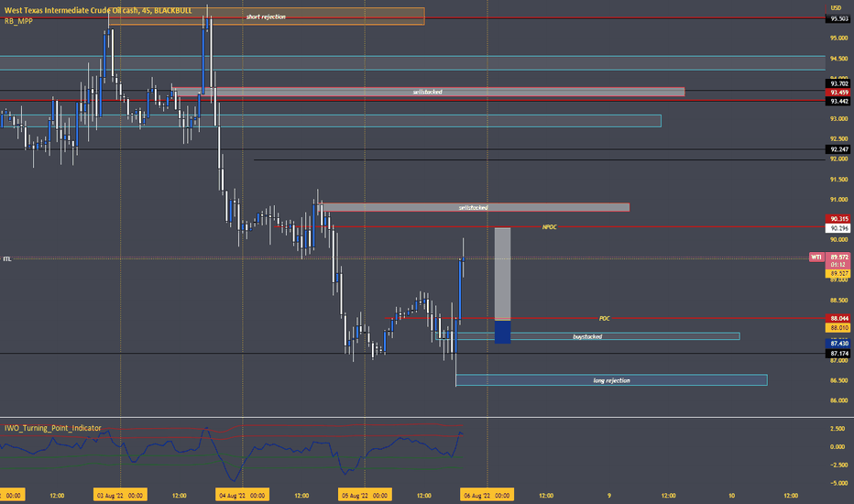854x504 pixels.
Task: Click the 88.500 tick on the price axis
Action: (838, 301)
